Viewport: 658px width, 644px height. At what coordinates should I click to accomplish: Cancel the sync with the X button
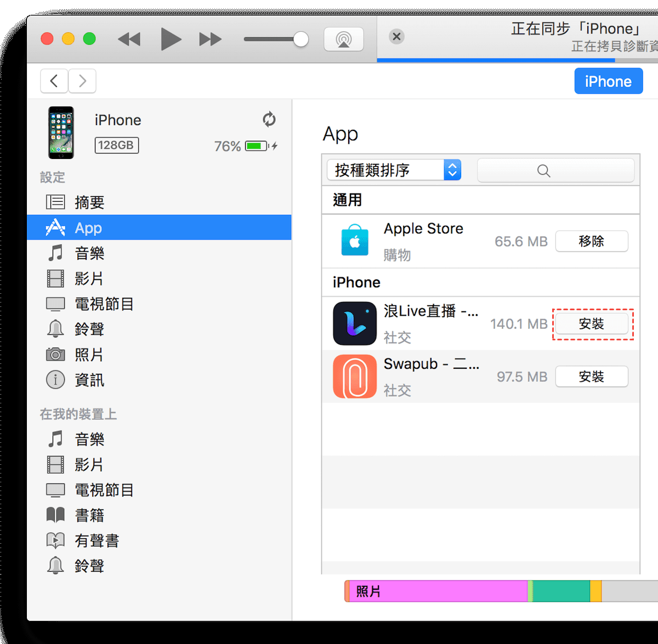coord(396,37)
